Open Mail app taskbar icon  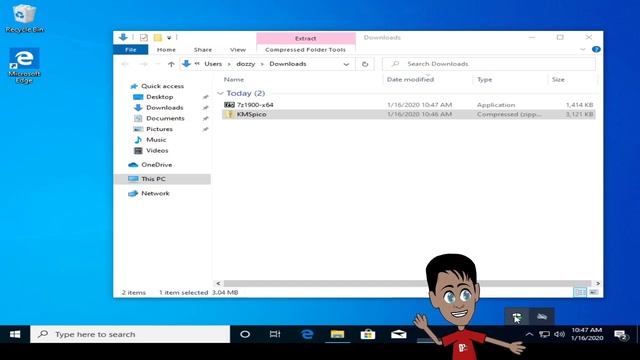click(x=399, y=334)
